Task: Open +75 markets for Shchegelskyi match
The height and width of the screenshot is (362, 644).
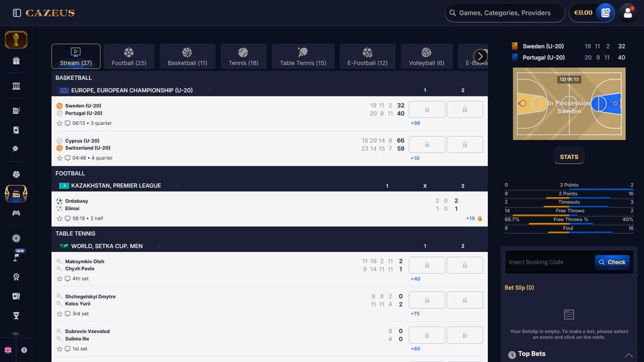Action: [415, 314]
